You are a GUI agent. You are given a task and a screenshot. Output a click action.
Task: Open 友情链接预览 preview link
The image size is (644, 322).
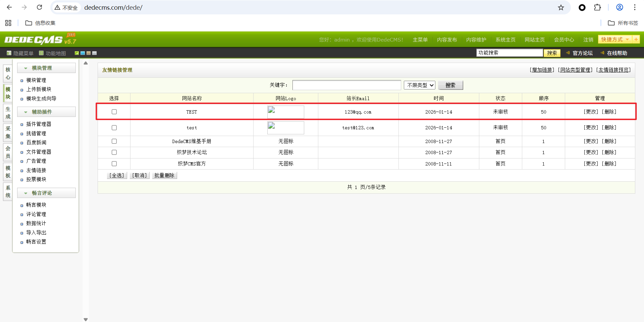pyautogui.click(x=613, y=70)
